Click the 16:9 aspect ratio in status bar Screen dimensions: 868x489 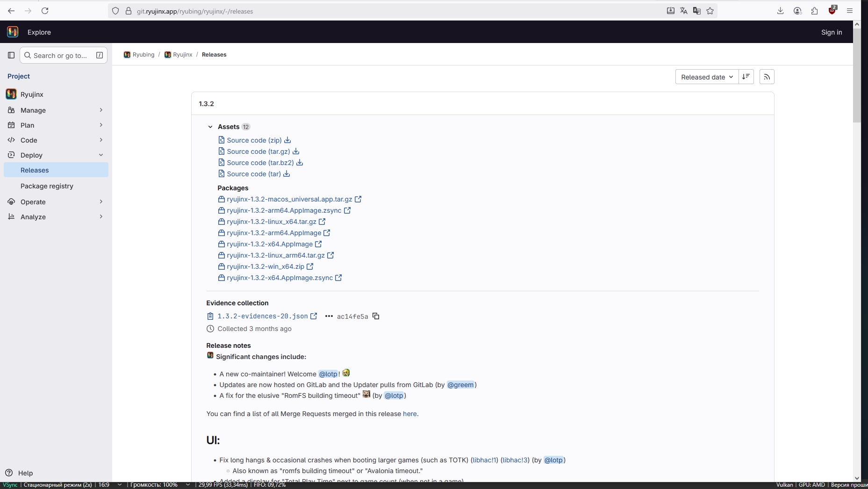click(104, 485)
